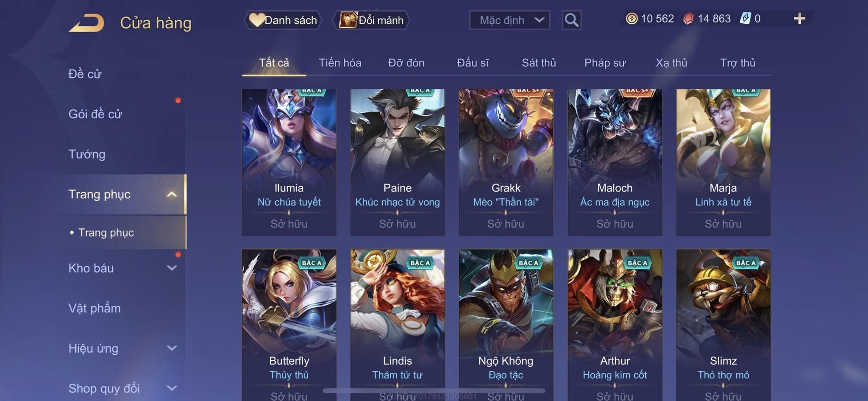
Task: Select the Tiến hóa tab
Action: [x=340, y=63]
